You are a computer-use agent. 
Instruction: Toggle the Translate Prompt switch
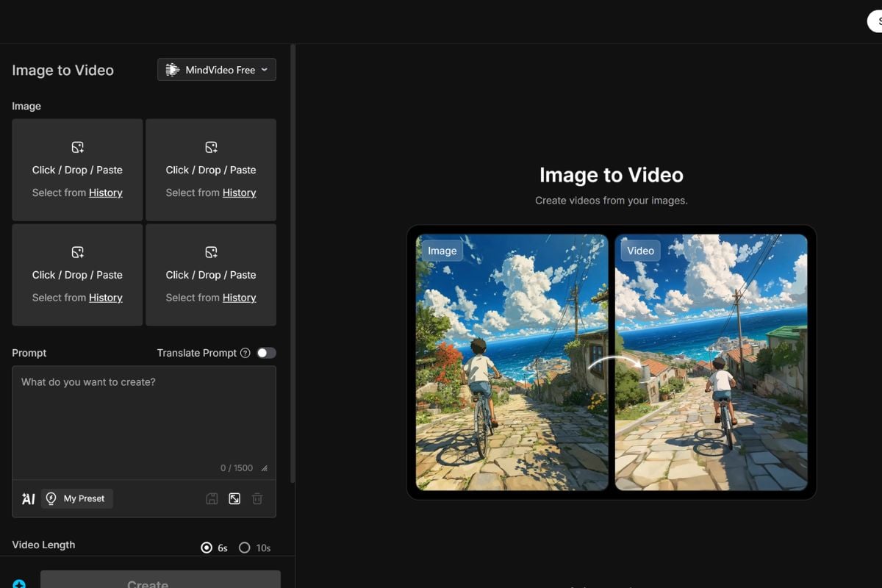tap(266, 353)
